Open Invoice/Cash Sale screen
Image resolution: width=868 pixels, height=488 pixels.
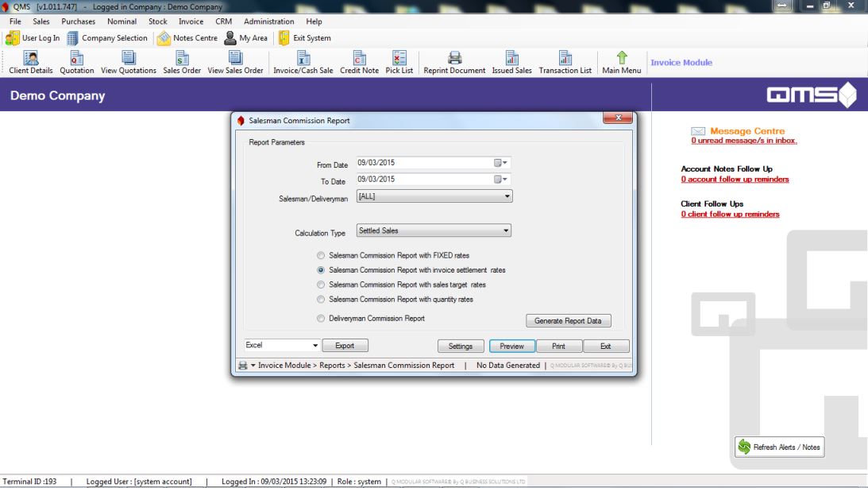303,63
